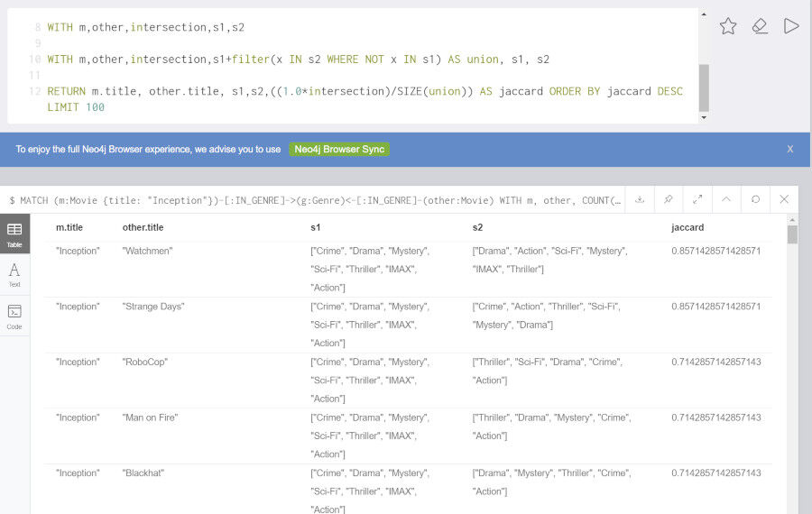The width and height of the screenshot is (812, 514).
Task: Click the MATCH query text in frame header
Action: click(315, 200)
